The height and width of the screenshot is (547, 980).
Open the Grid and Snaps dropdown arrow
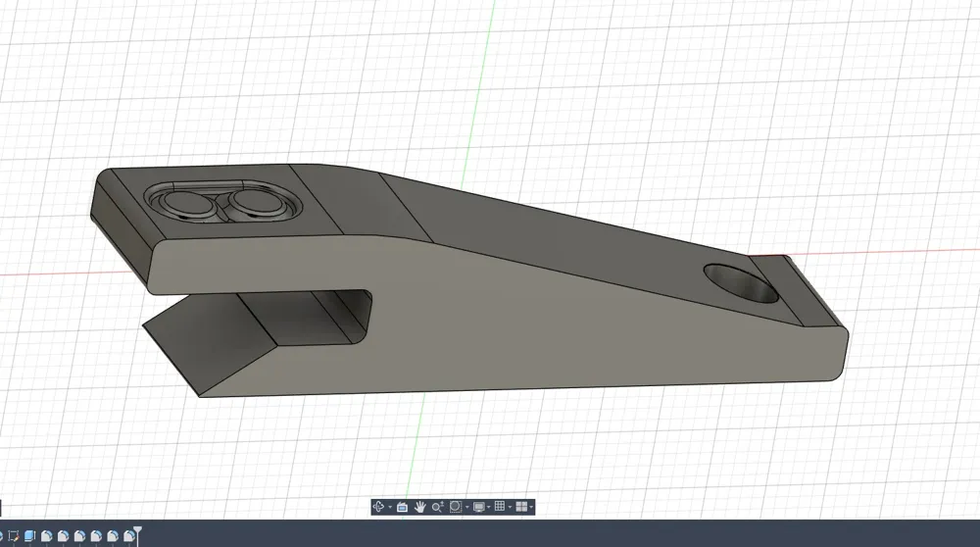point(510,507)
